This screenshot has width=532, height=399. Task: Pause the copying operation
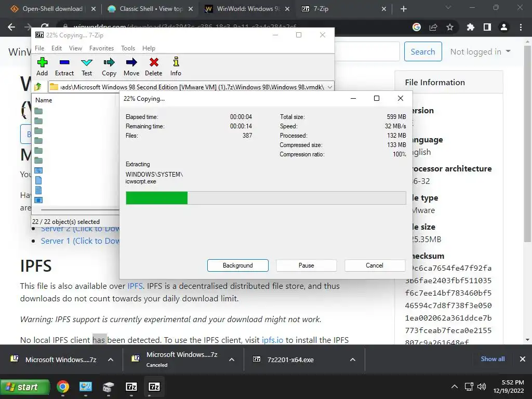pyautogui.click(x=306, y=265)
